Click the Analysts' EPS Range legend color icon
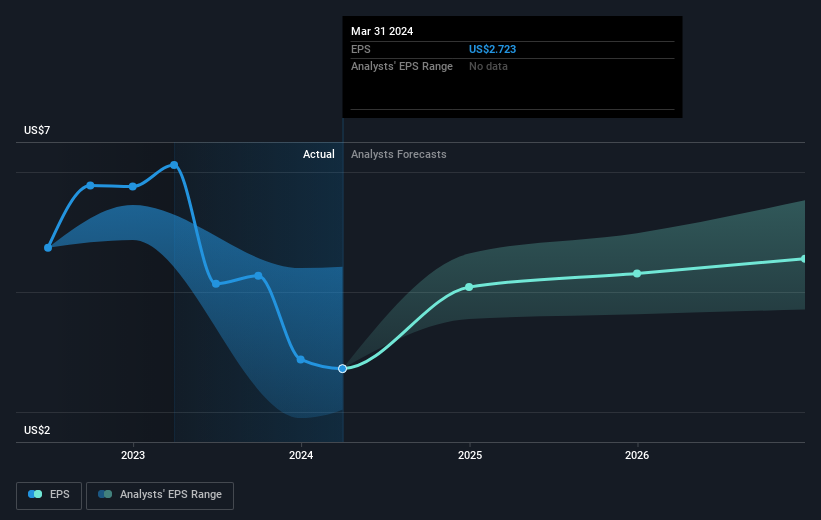The height and width of the screenshot is (520, 821). 105,494
